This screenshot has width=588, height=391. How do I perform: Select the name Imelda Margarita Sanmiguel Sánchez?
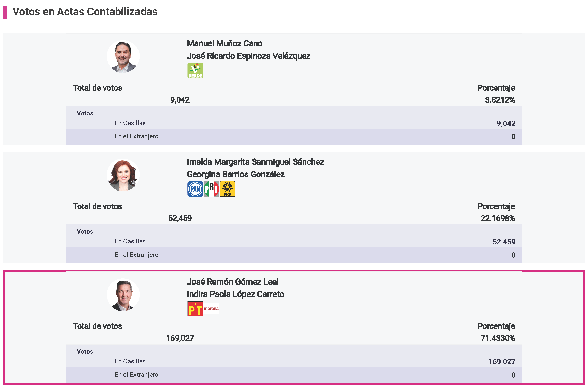[255, 162]
